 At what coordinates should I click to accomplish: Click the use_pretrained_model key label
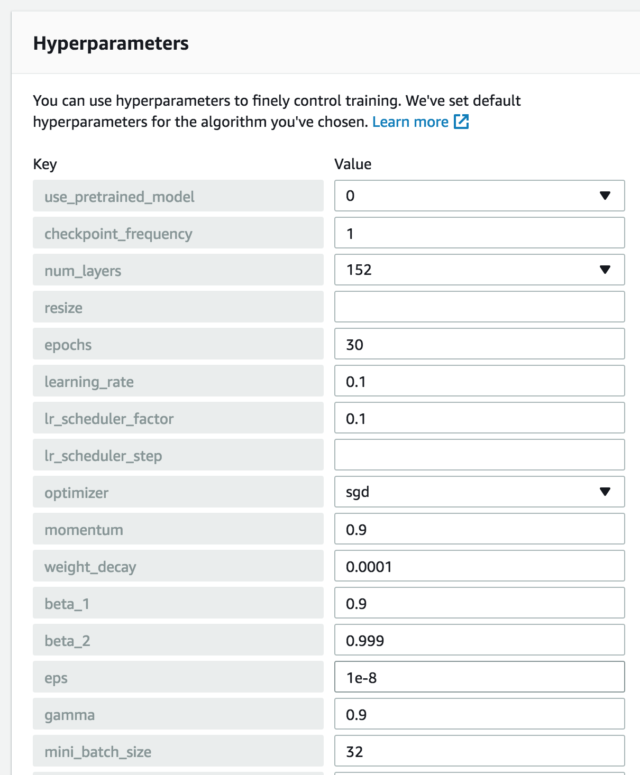point(178,196)
